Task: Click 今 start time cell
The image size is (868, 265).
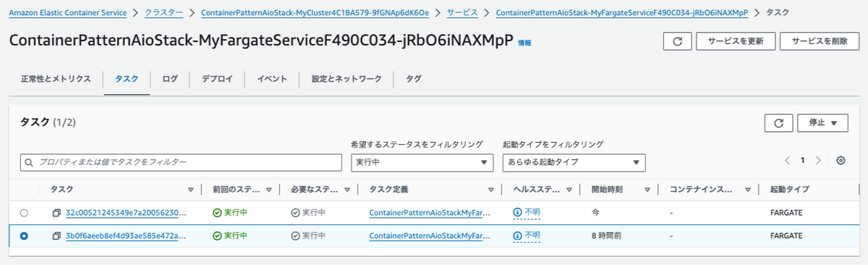Action: click(x=595, y=213)
